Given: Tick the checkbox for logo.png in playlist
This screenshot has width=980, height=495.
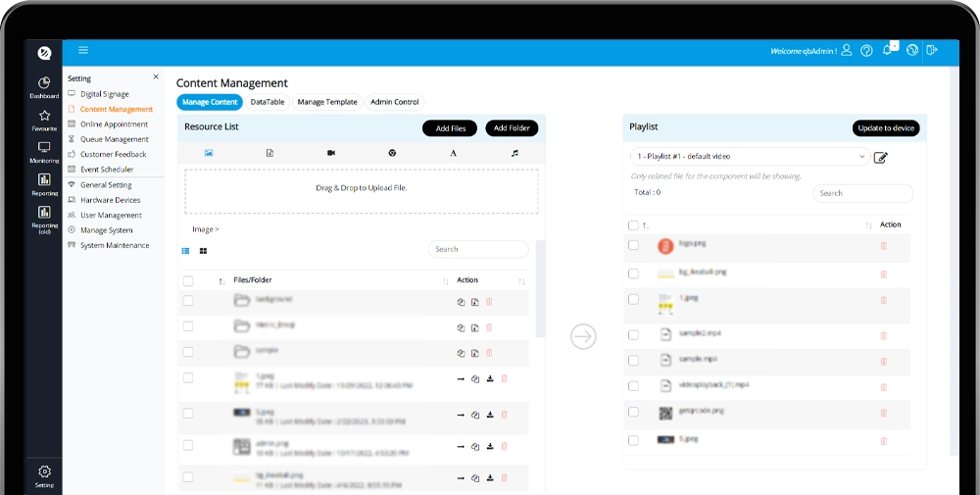Looking at the screenshot, I should [633, 245].
